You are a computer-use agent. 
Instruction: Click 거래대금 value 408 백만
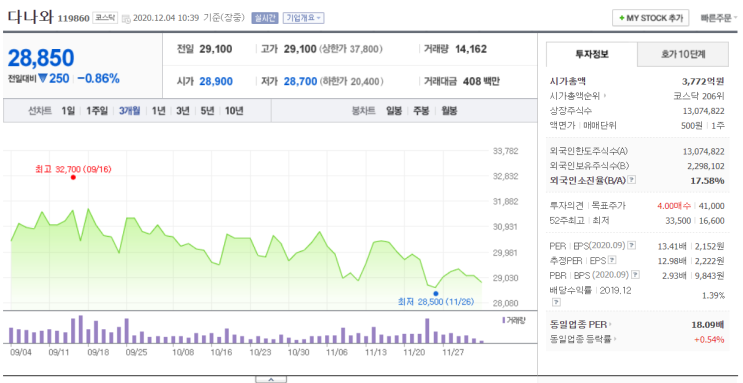click(481, 82)
